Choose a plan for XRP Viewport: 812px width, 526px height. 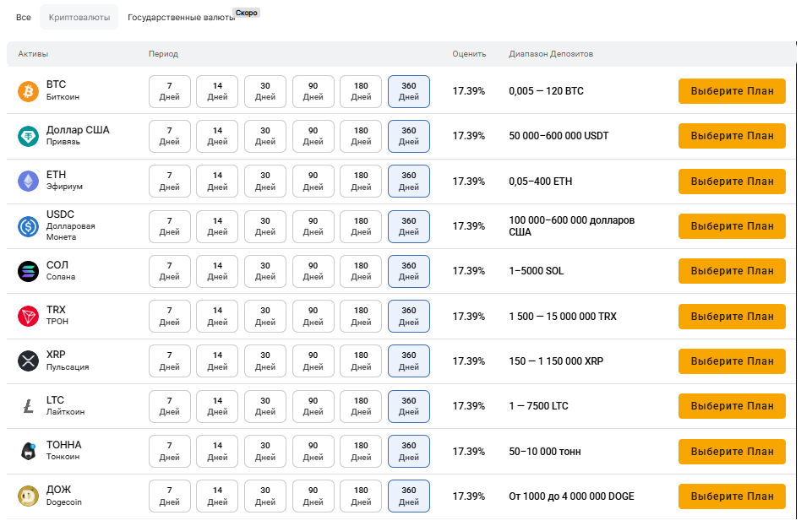732,361
